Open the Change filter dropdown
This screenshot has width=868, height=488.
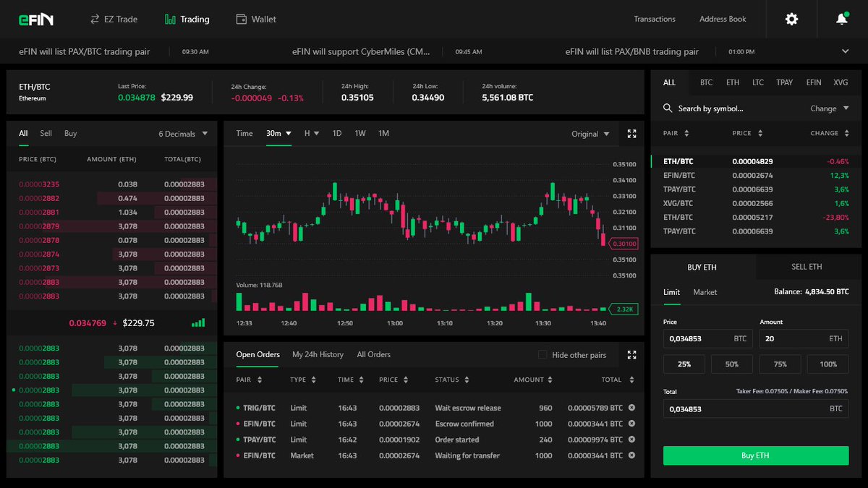(x=829, y=108)
